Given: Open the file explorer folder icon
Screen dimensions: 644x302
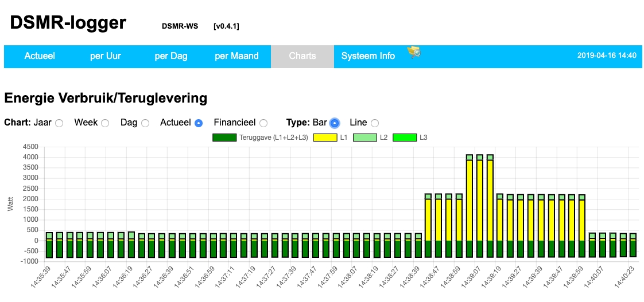Looking at the screenshot, I should (x=414, y=53).
